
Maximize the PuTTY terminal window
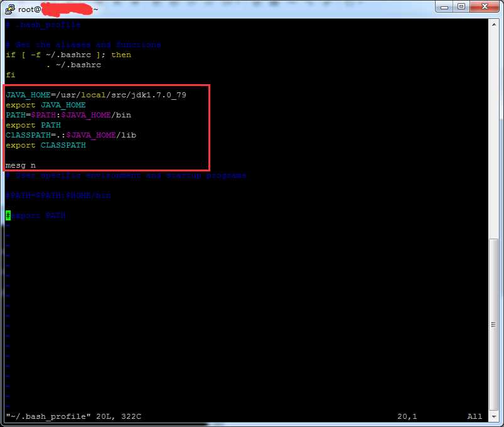click(461, 7)
